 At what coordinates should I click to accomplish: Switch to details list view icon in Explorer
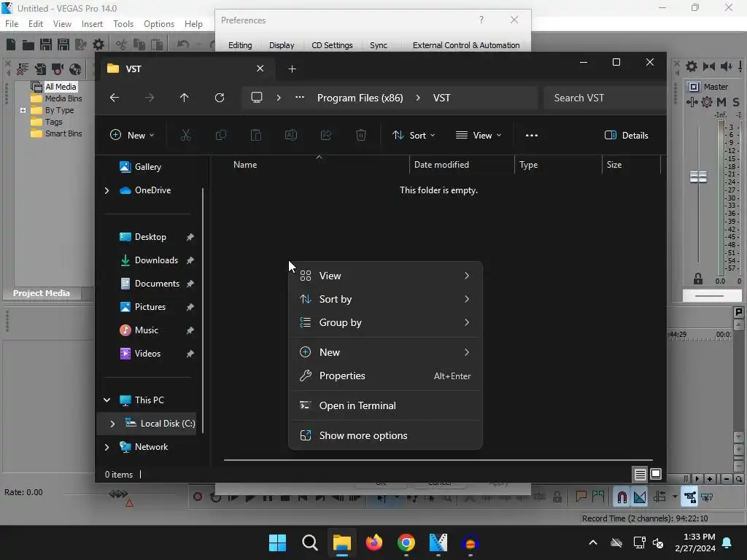pos(640,474)
